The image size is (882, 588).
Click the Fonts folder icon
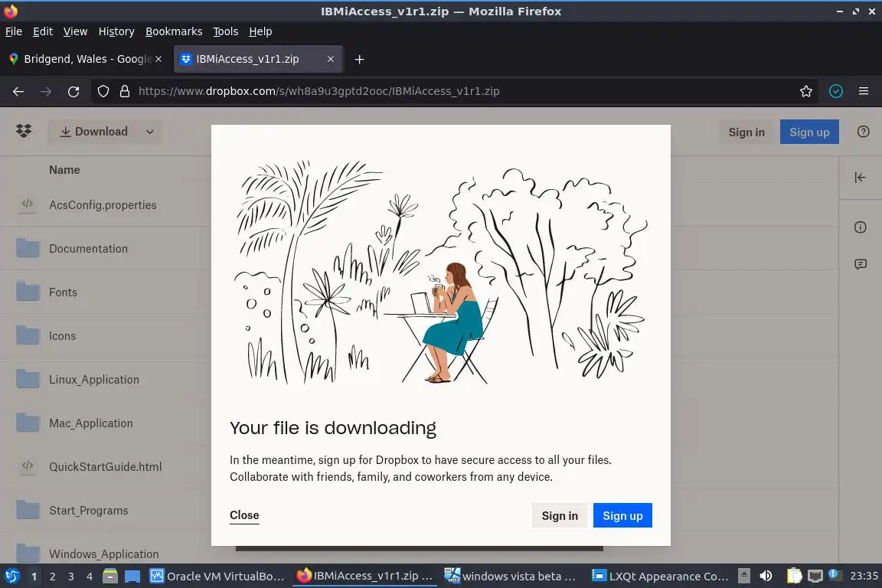pyautogui.click(x=28, y=292)
